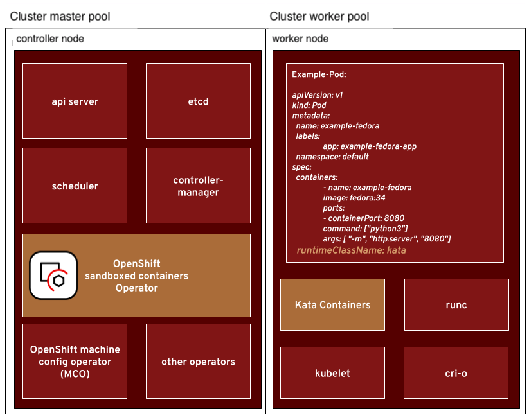Select the image: fedora:34 line
The height and width of the screenshot is (420, 531).
[354, 198]
